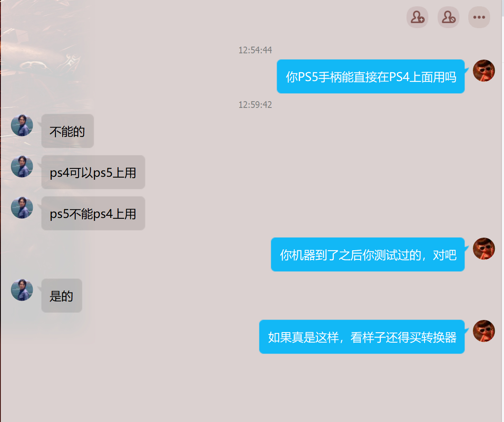504x422 pixels.
Task: Select the 如果真是这样，看样子还得买转换器 bubble
Action: 362,337
